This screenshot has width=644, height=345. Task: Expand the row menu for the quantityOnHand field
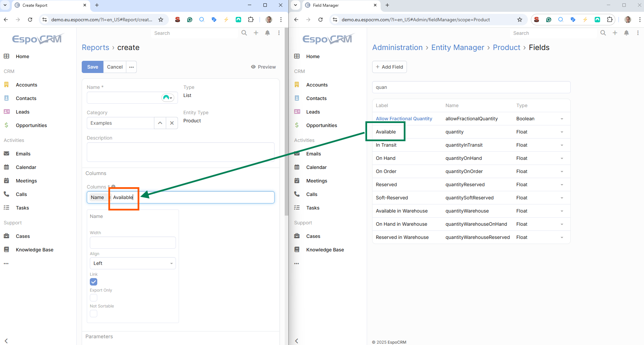coord(562,158)
